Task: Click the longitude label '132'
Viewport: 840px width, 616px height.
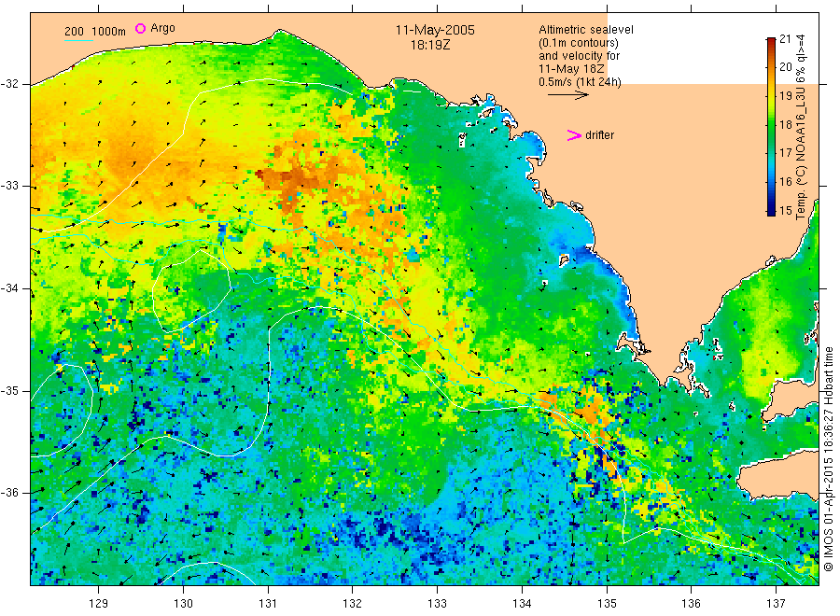Action: pos(353,604)
